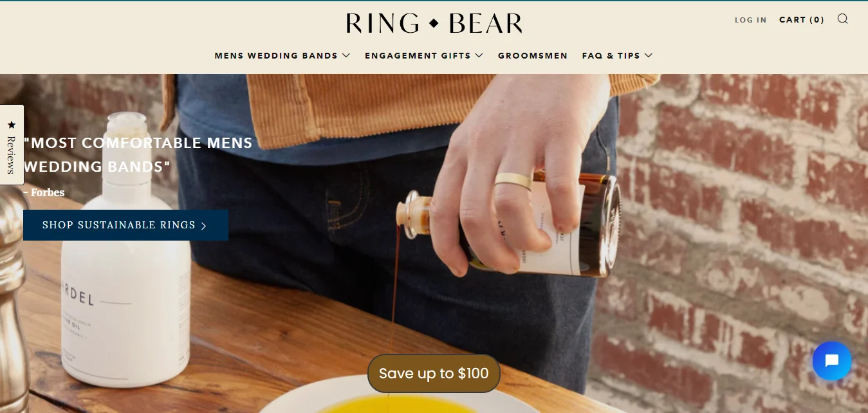Open the Groomsmen menu item
868x413 pixels.
click(533, 56)
